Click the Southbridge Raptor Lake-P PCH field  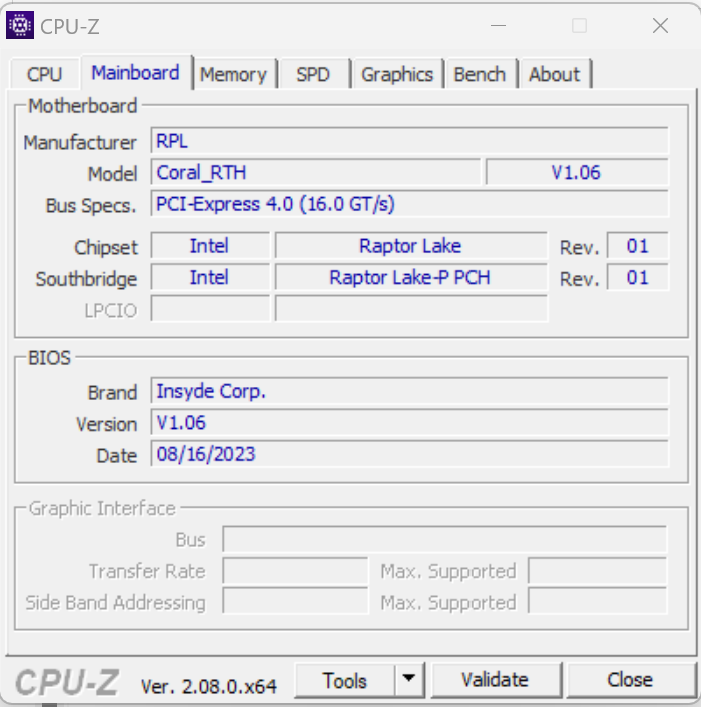point(410,278)
